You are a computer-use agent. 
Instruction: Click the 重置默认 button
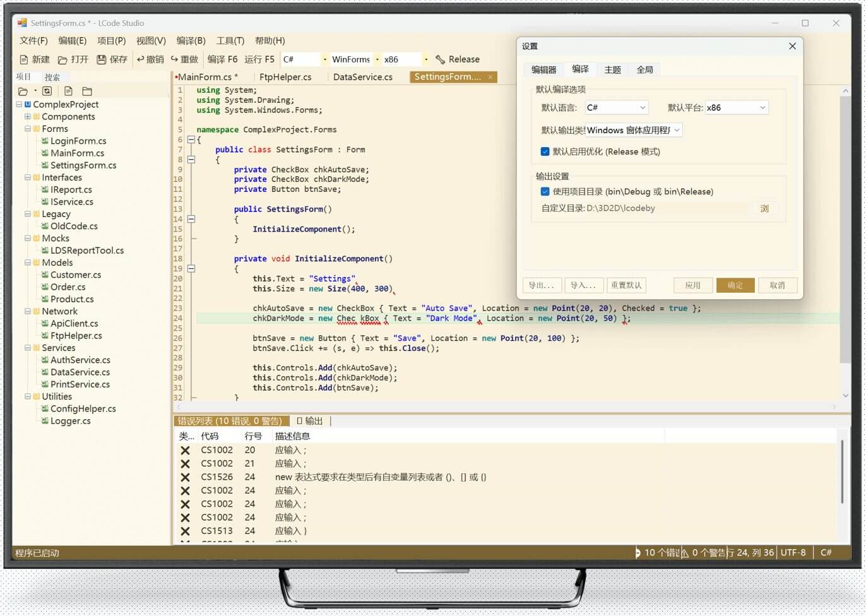pos(626,285)
